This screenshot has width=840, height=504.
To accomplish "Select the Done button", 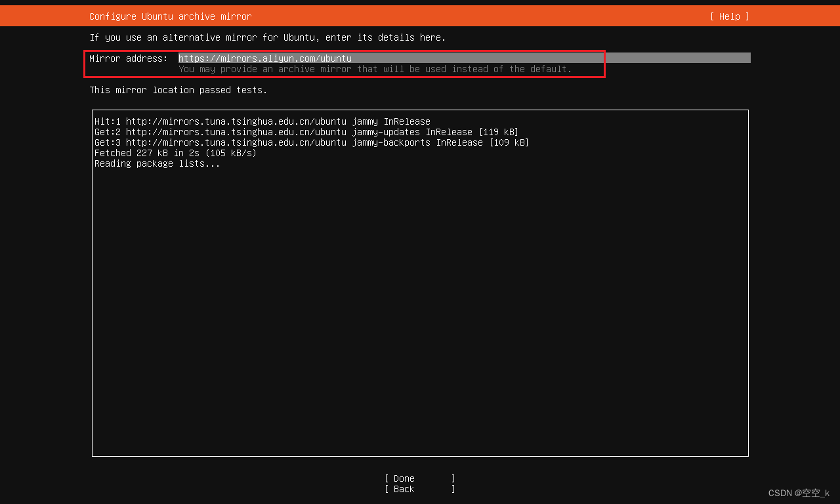I will (x=420, y=478).
